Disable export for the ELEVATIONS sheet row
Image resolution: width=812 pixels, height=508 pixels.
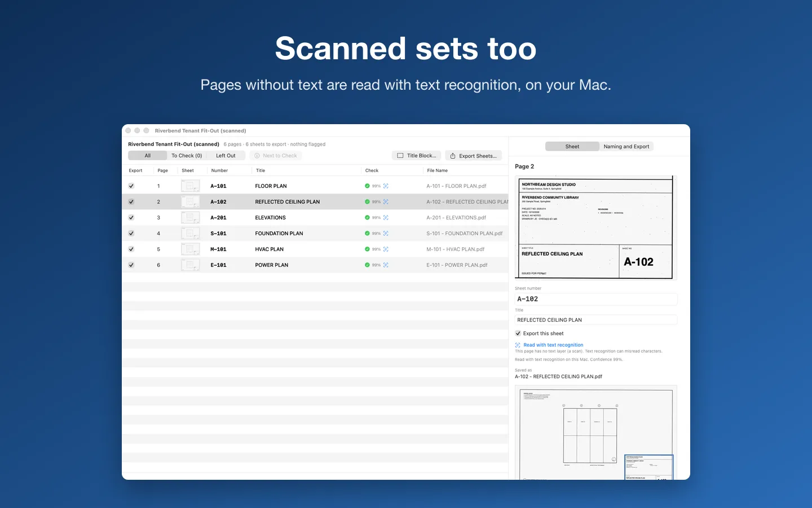tap(131, 217)
